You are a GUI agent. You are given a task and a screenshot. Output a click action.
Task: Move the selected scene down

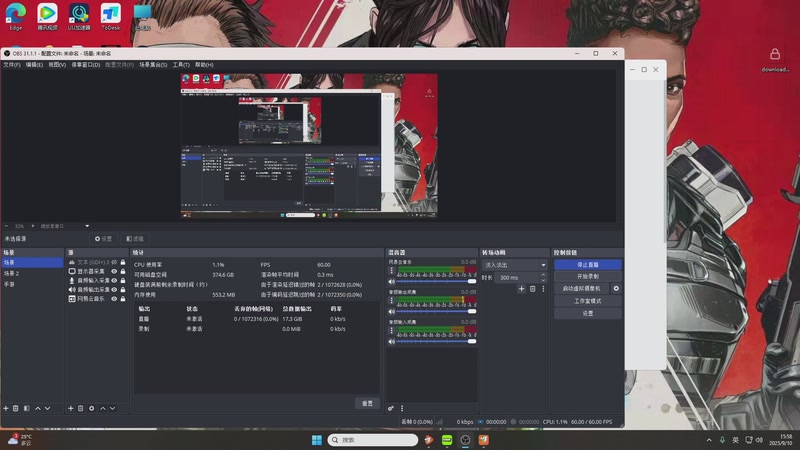tap(47, 409)
